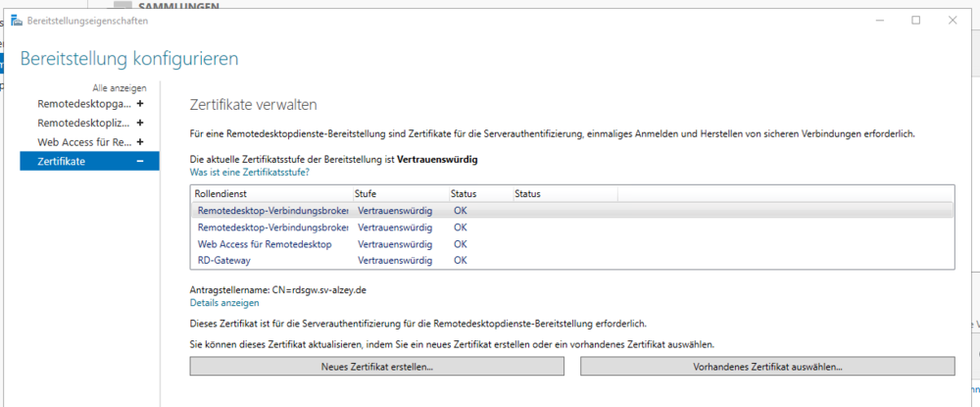Screen dimensions: 980x407
Task: Collapse the Zertifikate section minus icon
Action: (140, 162)
